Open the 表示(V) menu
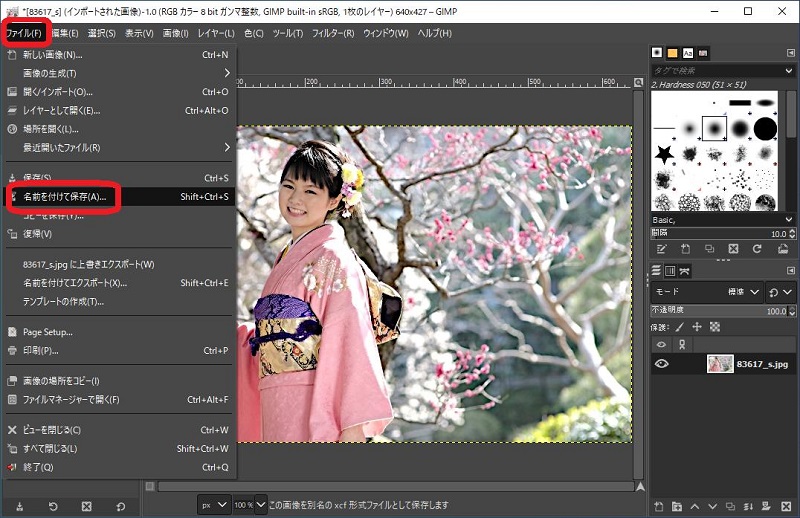 point(139,33)
